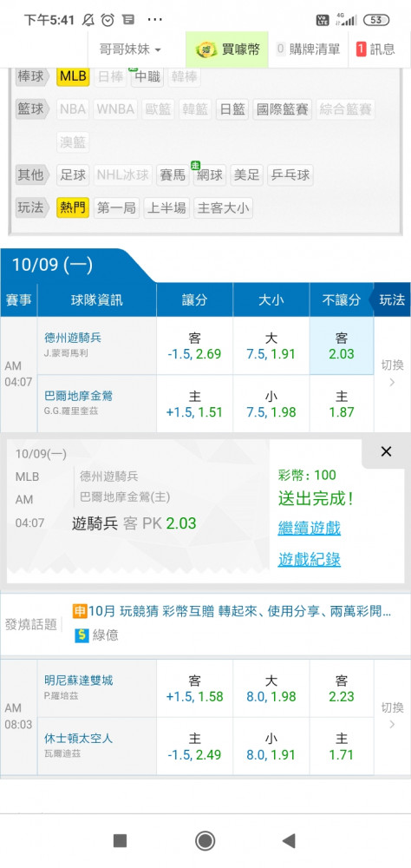411x868 pixels.
Task: Open the 德州遊騎兵 team link
Action: point(73,338)
